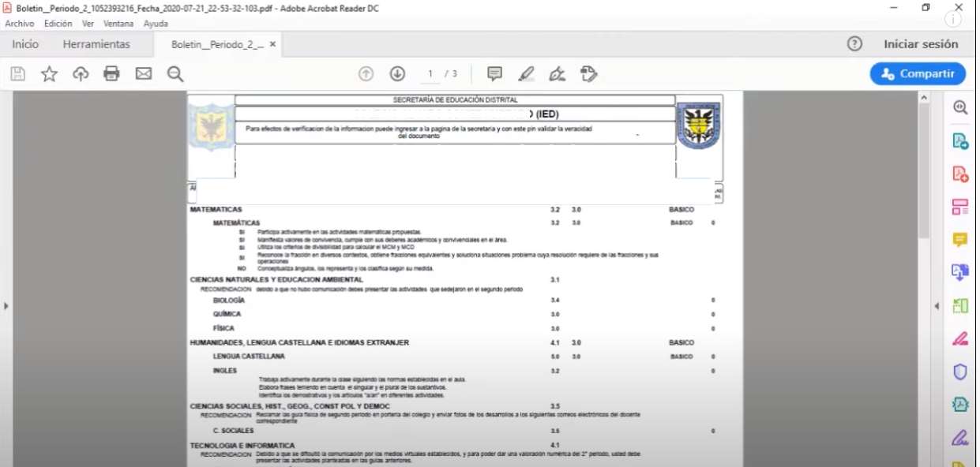
Task: Switch to the Herramientas tab
Action: click(96, 44)
